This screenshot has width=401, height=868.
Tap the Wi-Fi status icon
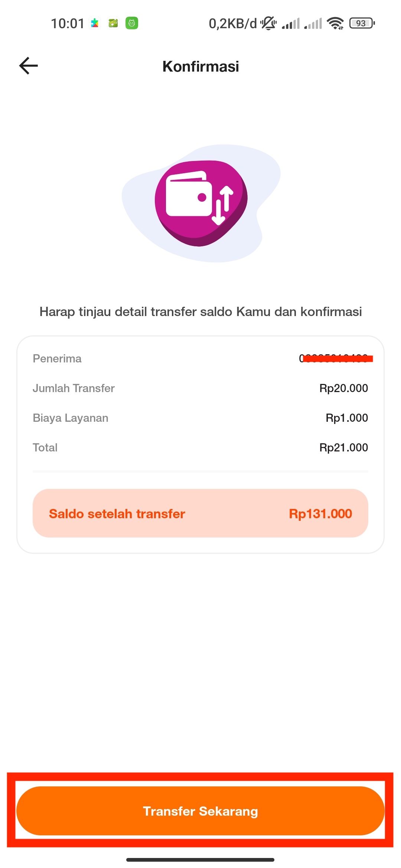click(335, 23)
